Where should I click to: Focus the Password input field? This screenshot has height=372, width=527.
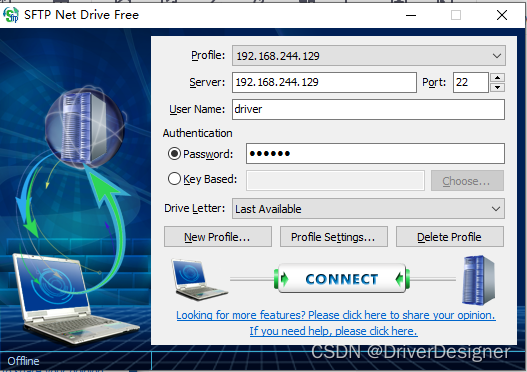tap(375, 154)
